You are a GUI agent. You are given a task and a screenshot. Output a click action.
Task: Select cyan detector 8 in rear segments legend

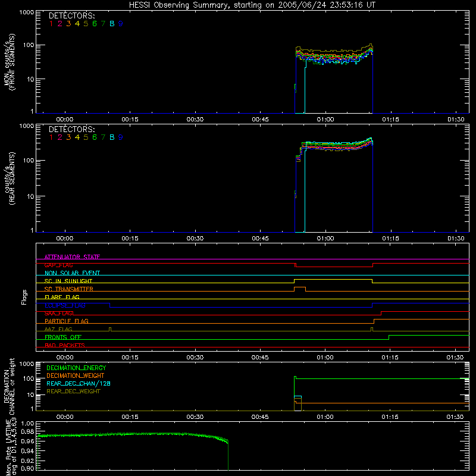coord(112,137)
